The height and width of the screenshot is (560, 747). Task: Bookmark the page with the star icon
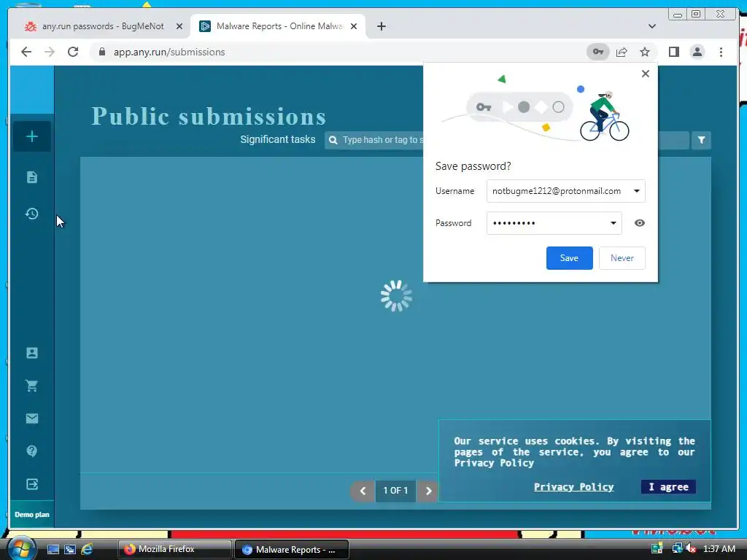pyautogui.click(x=645, y=52)
